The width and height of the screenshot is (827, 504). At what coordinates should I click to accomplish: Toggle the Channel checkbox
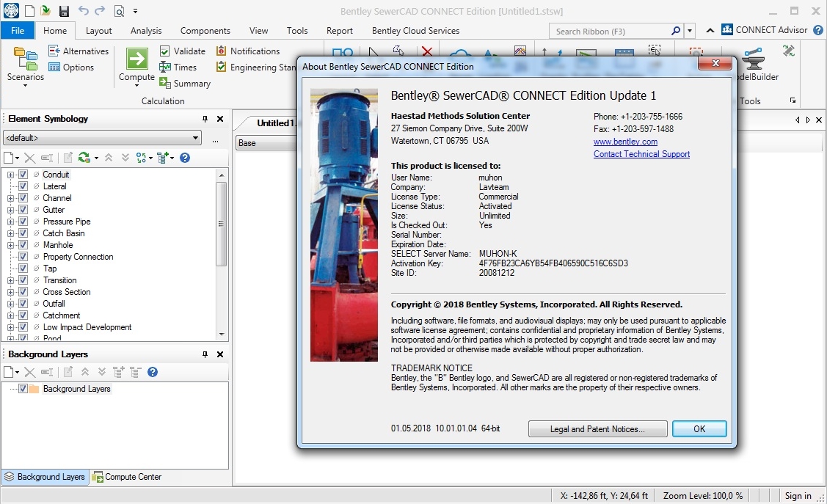(x=23, y=197)
